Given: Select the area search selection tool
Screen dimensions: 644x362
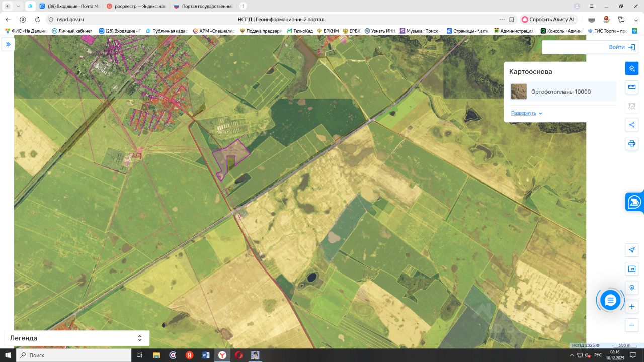Looking at the screenshot, I should [x=632, y=106].
